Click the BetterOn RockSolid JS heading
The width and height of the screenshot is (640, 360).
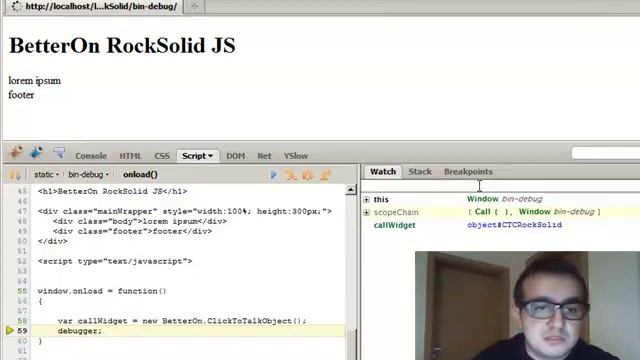tap(122, 45)
